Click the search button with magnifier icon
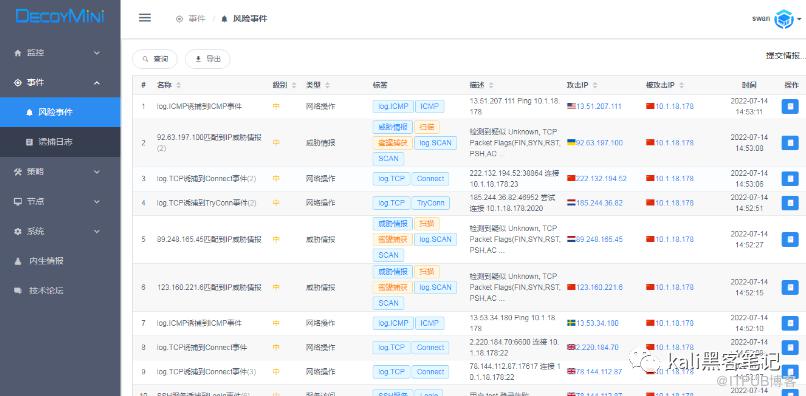 point(155,59)
